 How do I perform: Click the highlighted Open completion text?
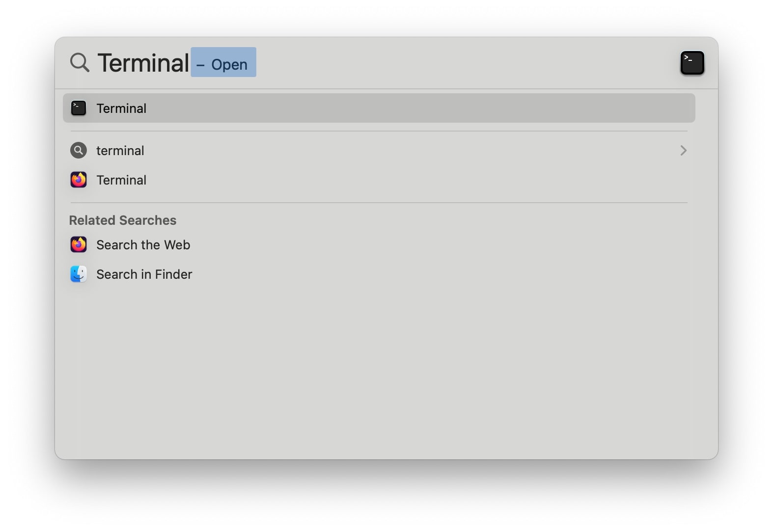point(223,62)
